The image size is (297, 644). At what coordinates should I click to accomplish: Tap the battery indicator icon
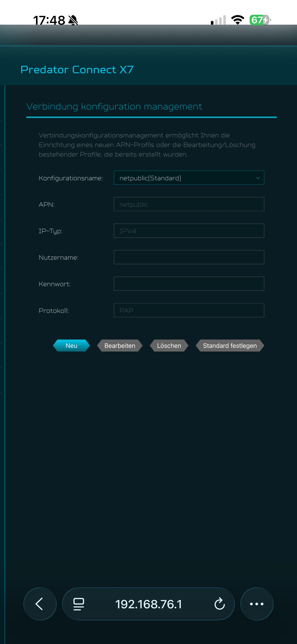[x=260, y=20]
